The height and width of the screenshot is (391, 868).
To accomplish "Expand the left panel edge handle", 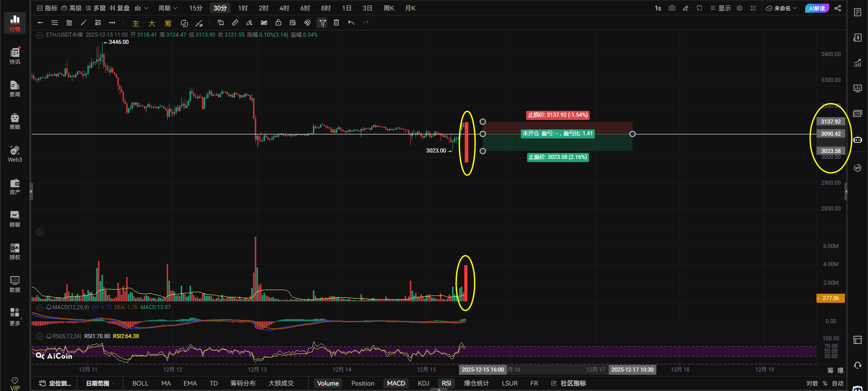I will pos(31,191).
